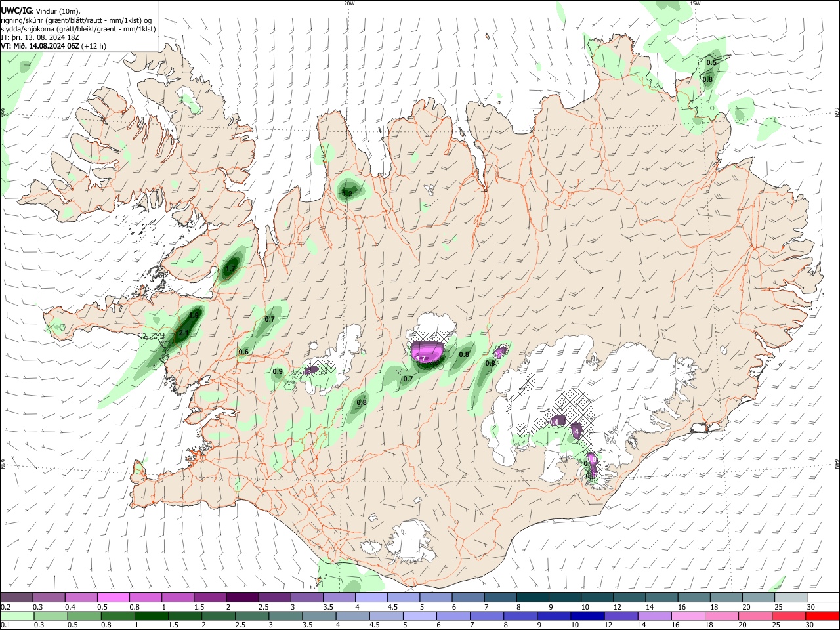Select the bright pink upper swatch between 0.5 and 0.8
Image resolution: width=840 pixels, height=630 pixels.
(x=114, y=597)
